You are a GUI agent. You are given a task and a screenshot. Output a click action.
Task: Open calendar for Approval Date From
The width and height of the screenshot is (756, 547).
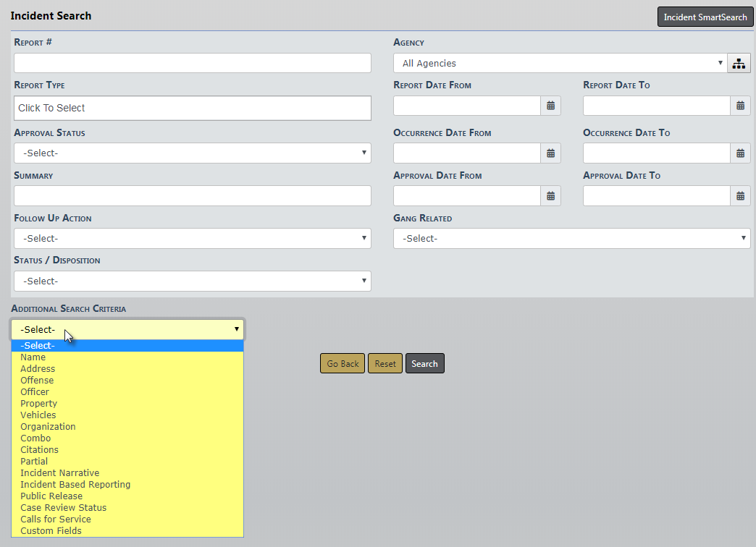[x=550, y=196]
